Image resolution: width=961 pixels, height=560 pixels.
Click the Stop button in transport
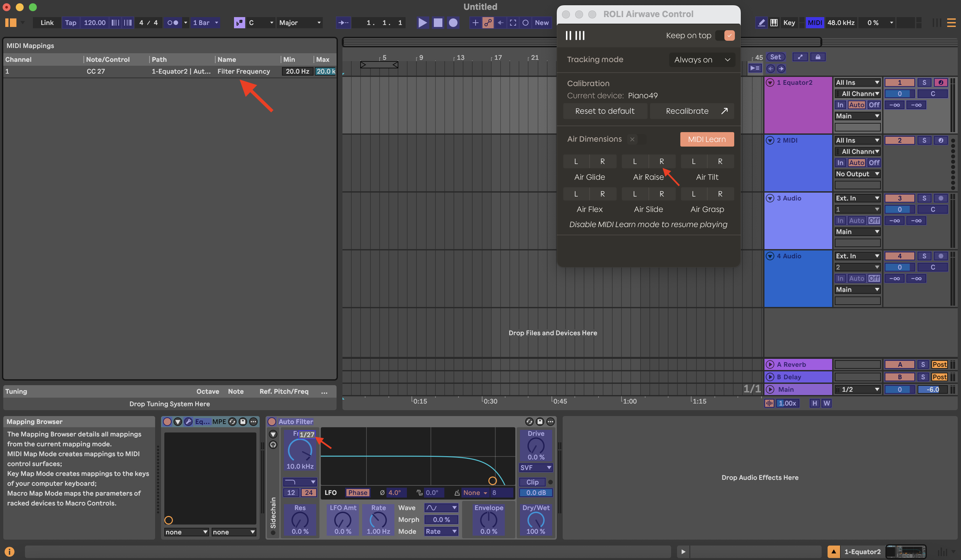pyautogui.click(x=438, y=22)
